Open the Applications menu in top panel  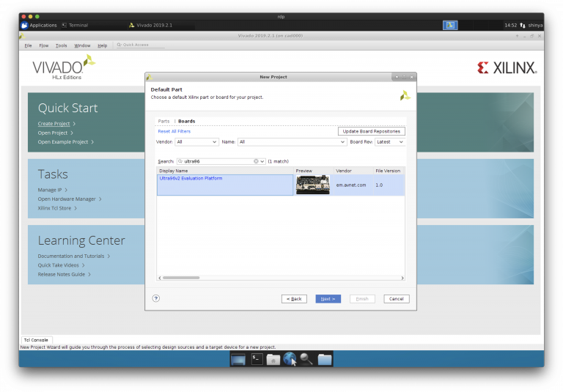[x=38, y=25]
